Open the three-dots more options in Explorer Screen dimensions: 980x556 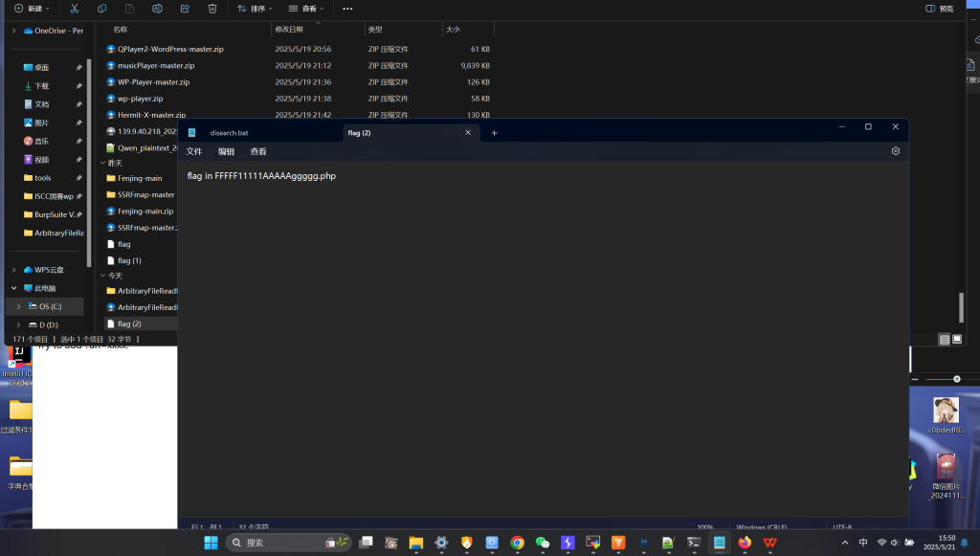pos(347,9)
